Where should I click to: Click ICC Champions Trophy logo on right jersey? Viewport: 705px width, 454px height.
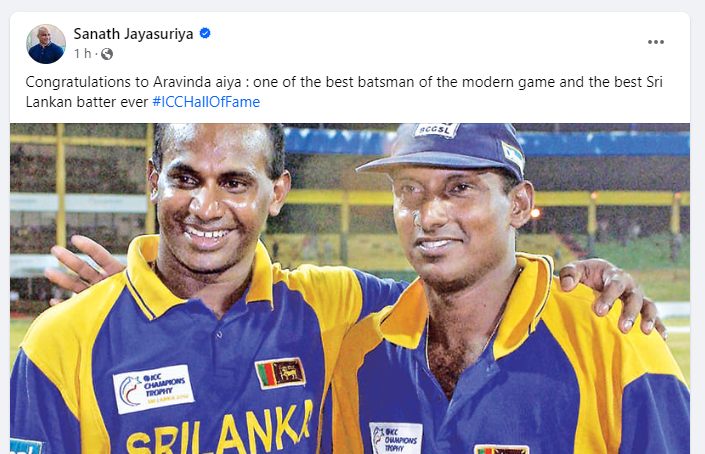[396, 438]
